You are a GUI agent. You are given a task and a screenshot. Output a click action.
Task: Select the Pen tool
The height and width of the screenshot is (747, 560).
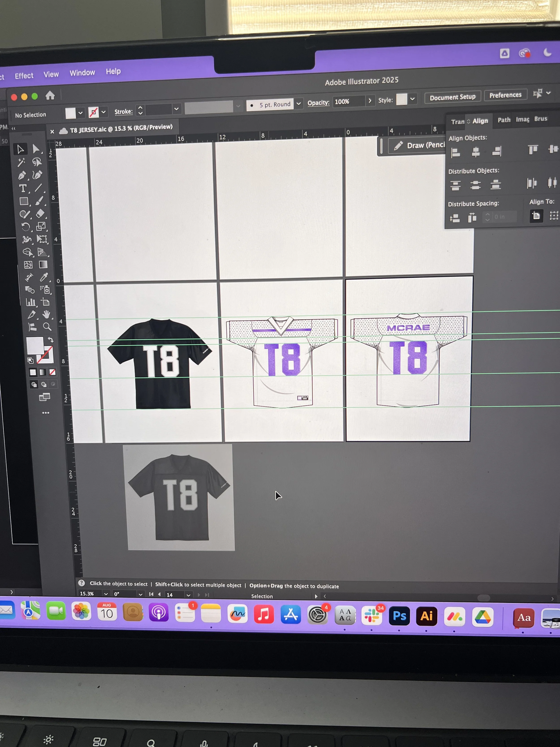click(22, 176)
